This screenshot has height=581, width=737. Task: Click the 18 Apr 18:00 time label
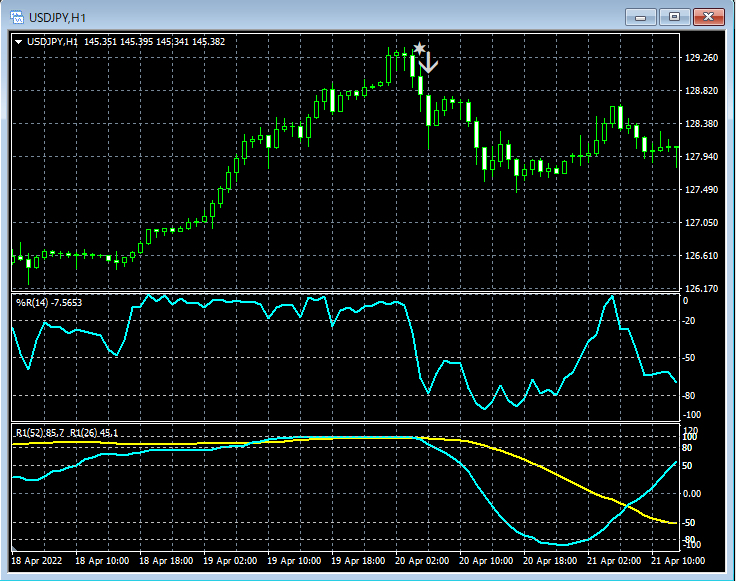point(166,561)
